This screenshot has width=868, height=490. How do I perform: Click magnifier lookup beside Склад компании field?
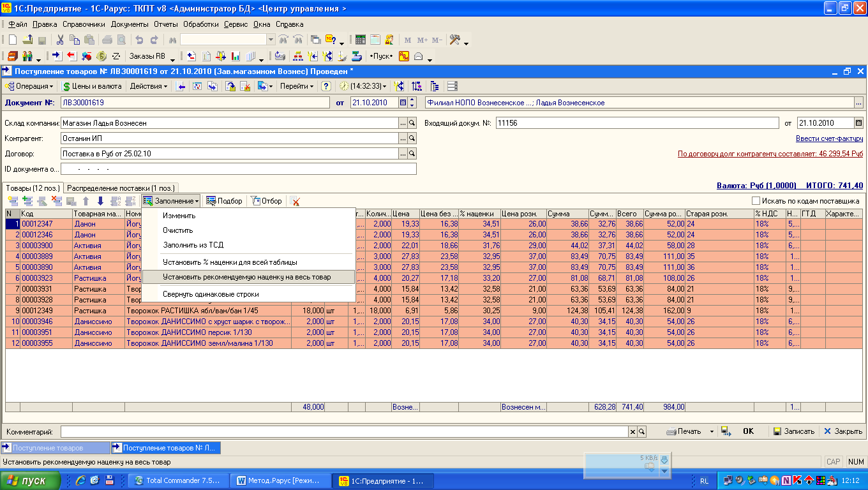[x=412, y=123]
